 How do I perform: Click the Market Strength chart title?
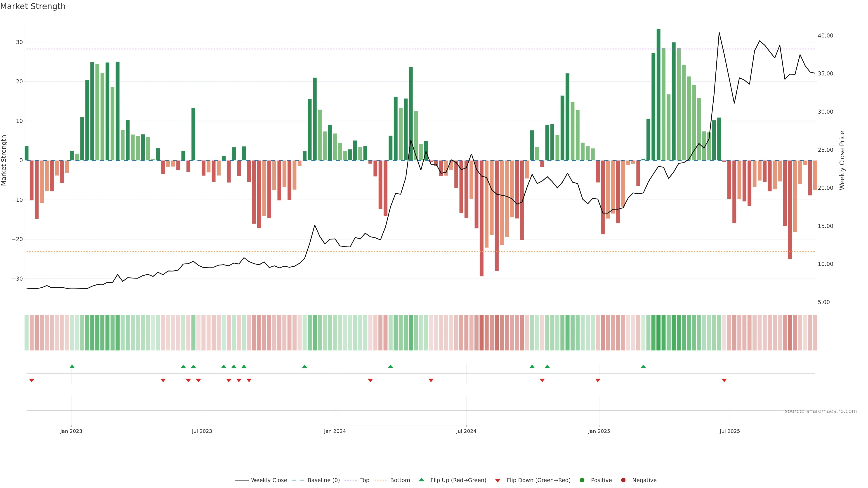(x=33, y=6)
